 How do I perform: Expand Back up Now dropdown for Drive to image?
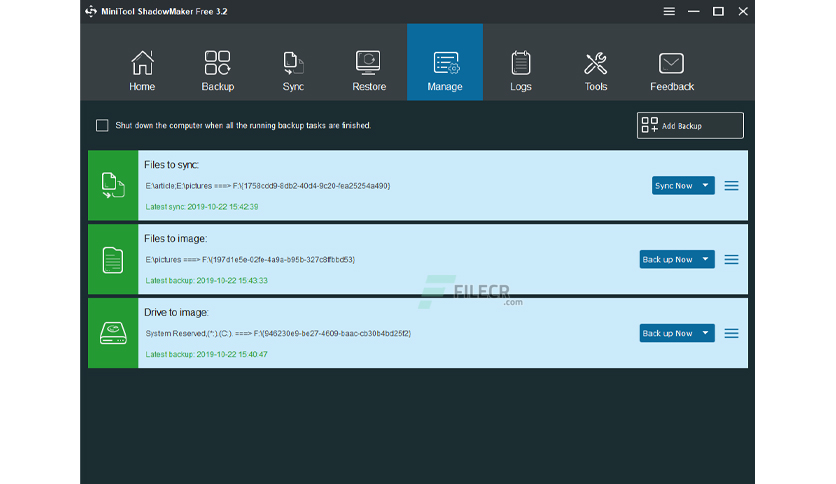705,333
